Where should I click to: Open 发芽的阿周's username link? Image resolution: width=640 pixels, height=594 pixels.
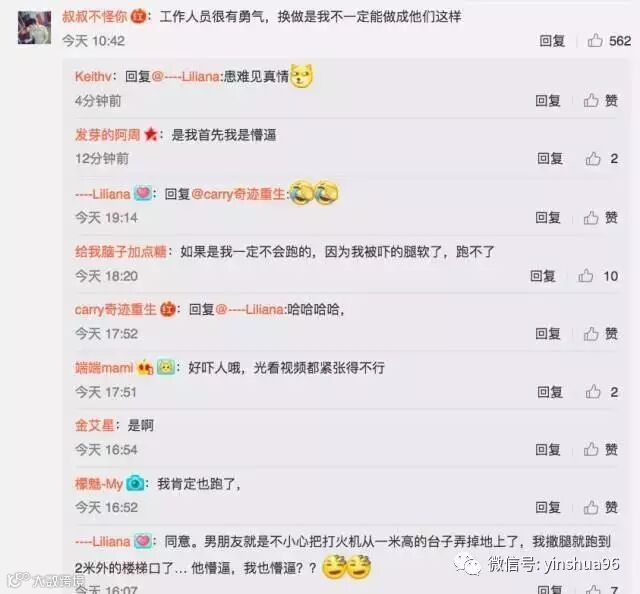tap(108, 135)
